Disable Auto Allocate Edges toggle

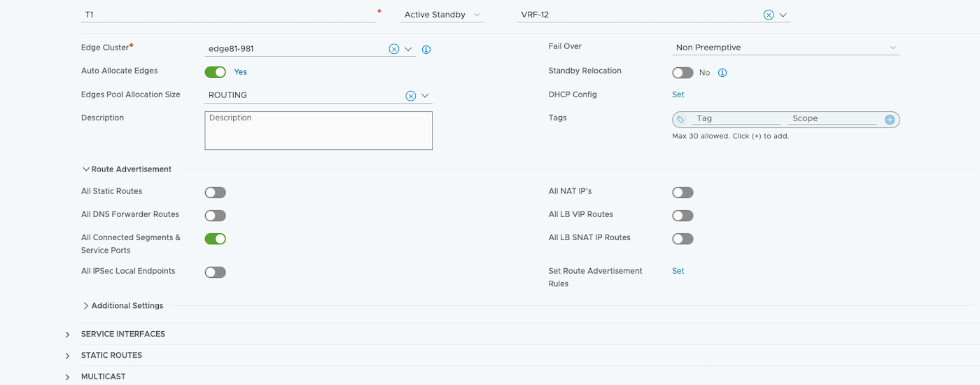(215, 72)
